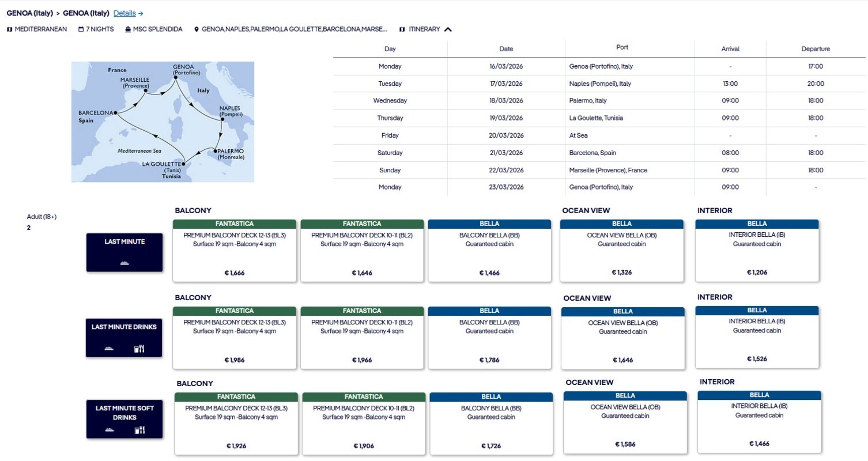Click the cruise route map image

click(x=163, y=122)
